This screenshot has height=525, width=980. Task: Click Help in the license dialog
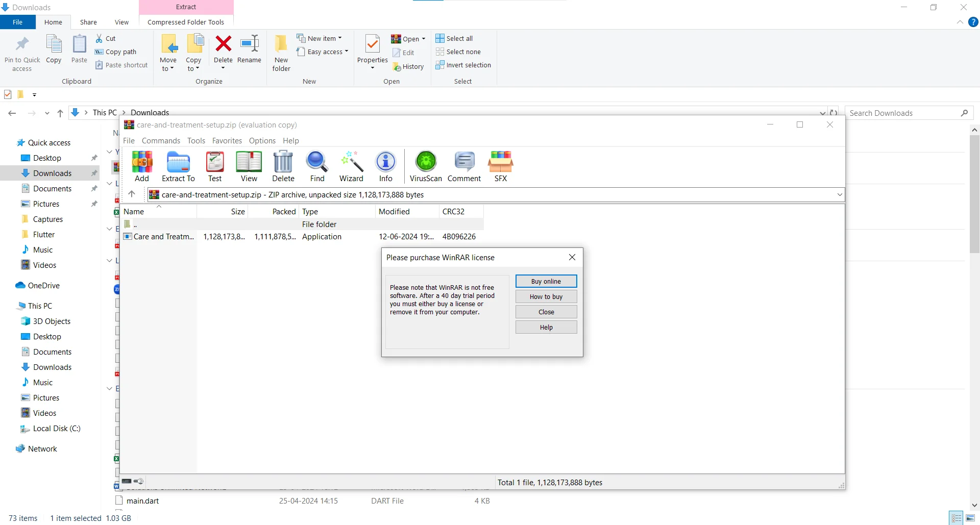point(546,327)
